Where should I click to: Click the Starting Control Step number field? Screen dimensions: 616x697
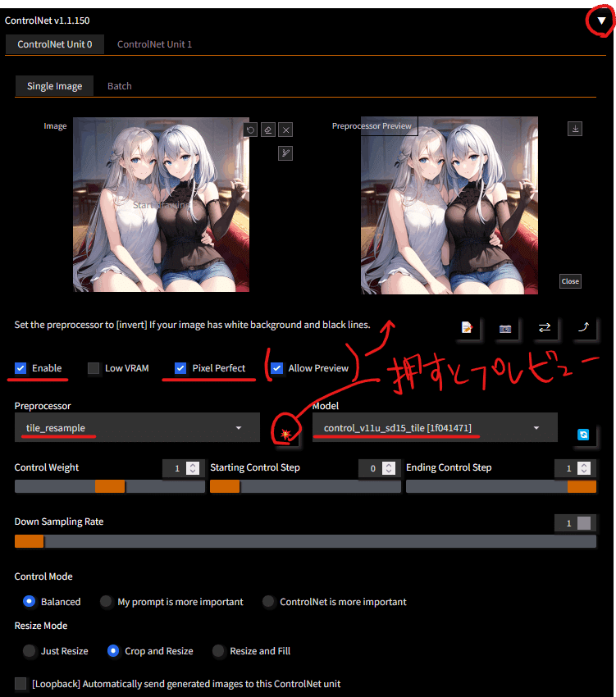tap(372, 468)
